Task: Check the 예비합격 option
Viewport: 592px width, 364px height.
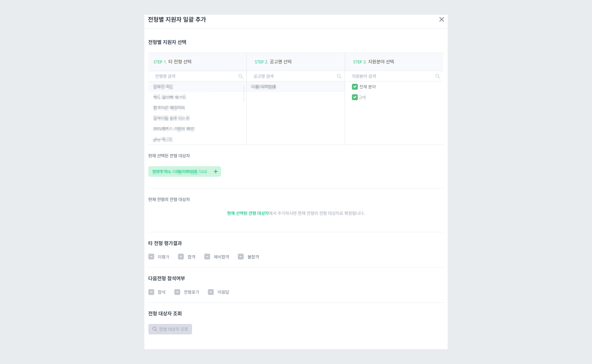Action: point(207,257)
